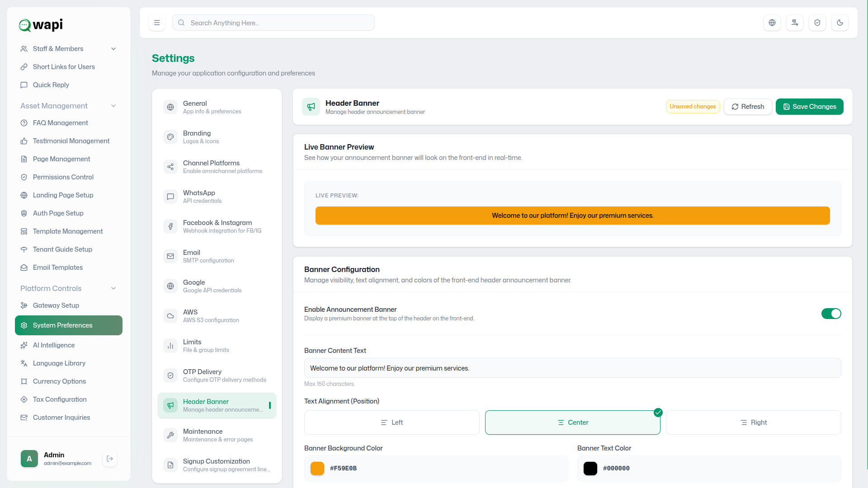Click banner background color swatch

[x=317, y=469]
